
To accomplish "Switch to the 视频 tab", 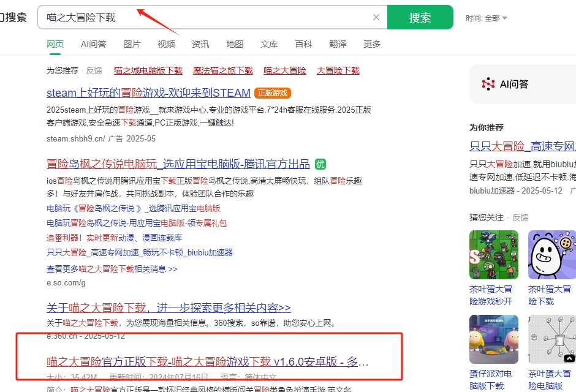I will pyautogui.click(x=166, y=44).
